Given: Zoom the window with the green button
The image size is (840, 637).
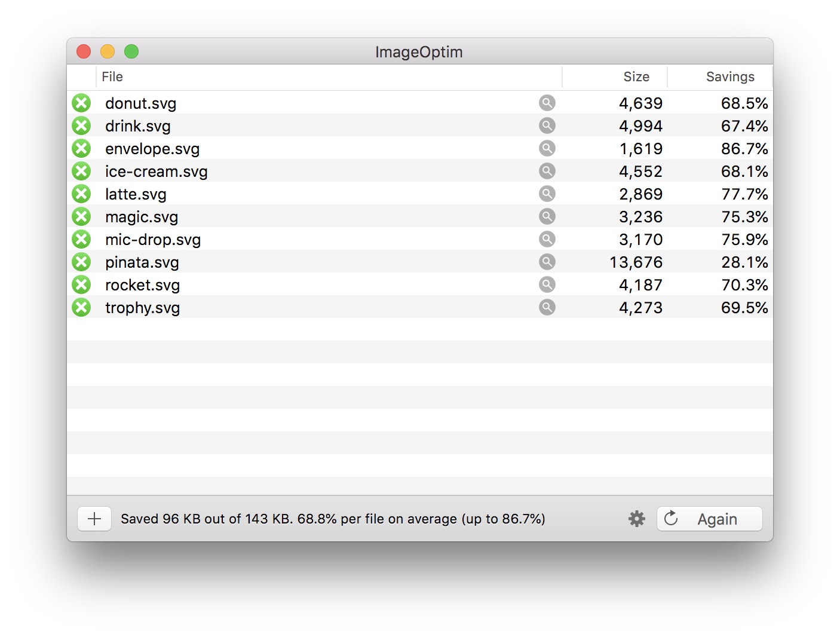Looking at the screenshot, I should point(131,51).
